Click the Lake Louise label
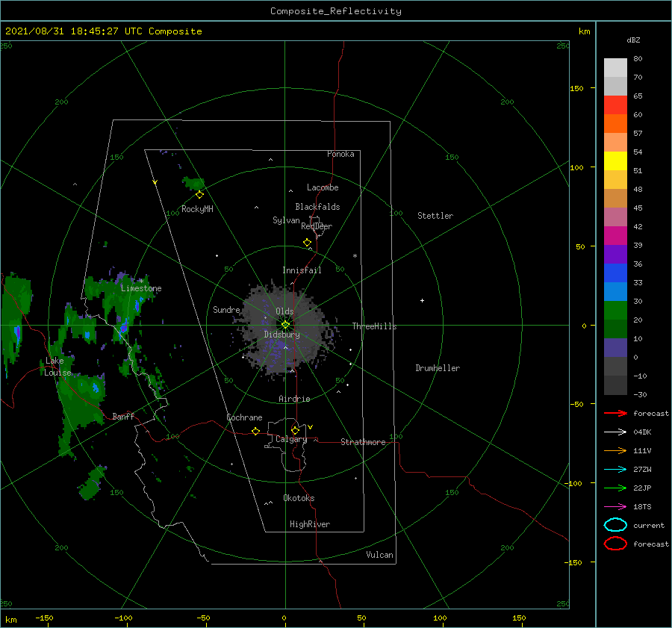Screen dimensions: 672x628 (x=57, y=367)
